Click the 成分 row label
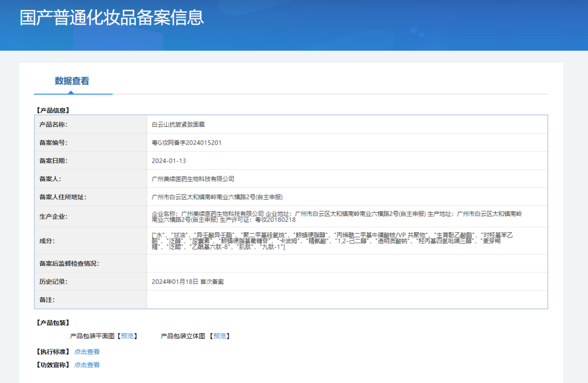 (47, 241)
